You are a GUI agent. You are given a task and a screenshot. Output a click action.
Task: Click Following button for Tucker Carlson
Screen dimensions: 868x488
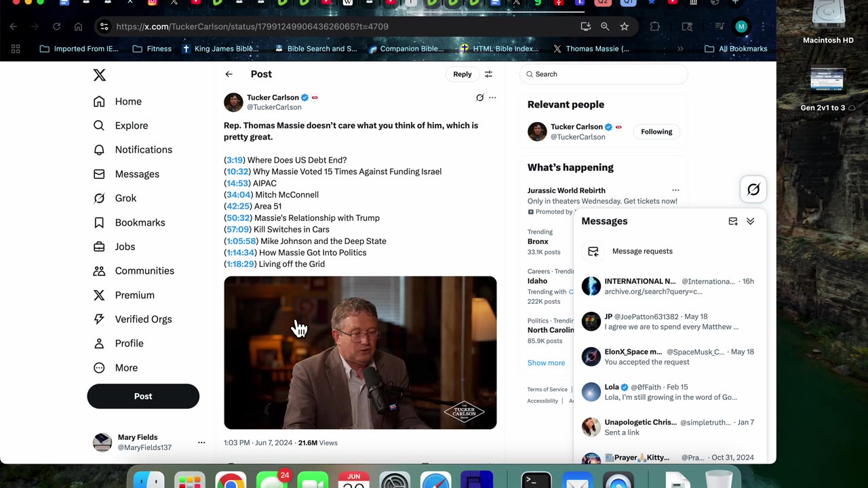(656, 131)
